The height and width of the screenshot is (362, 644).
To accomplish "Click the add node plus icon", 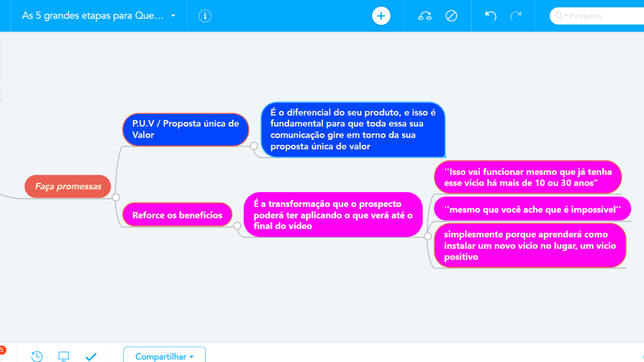I will 381,16.
